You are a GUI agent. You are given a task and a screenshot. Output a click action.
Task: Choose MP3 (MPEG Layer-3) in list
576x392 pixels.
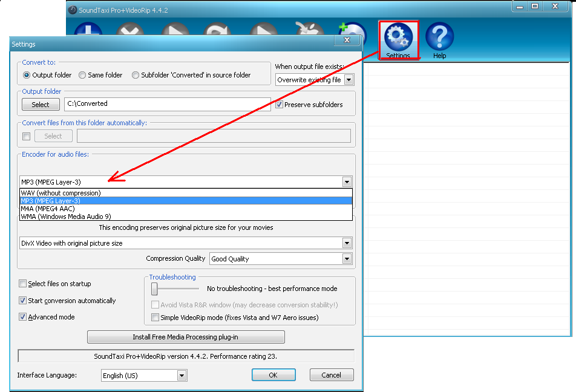coord(186,201)
